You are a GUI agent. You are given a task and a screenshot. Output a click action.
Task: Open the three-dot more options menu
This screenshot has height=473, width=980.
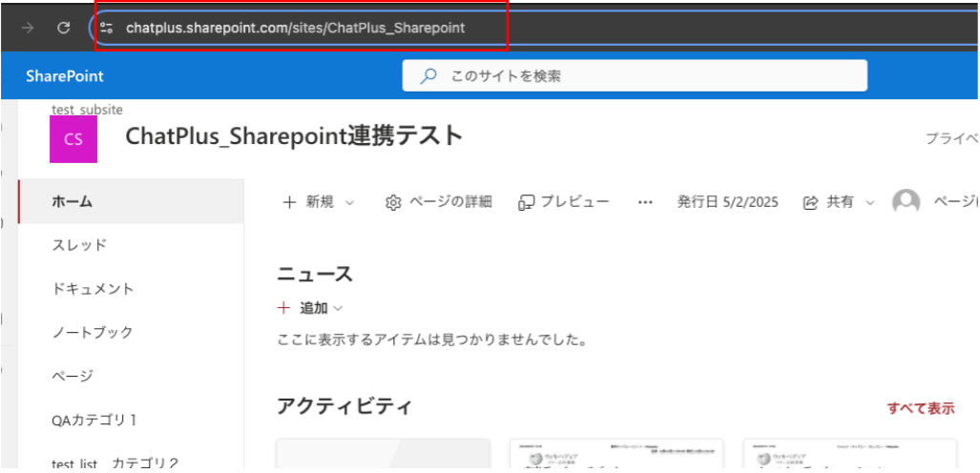[x=645, y=202]
